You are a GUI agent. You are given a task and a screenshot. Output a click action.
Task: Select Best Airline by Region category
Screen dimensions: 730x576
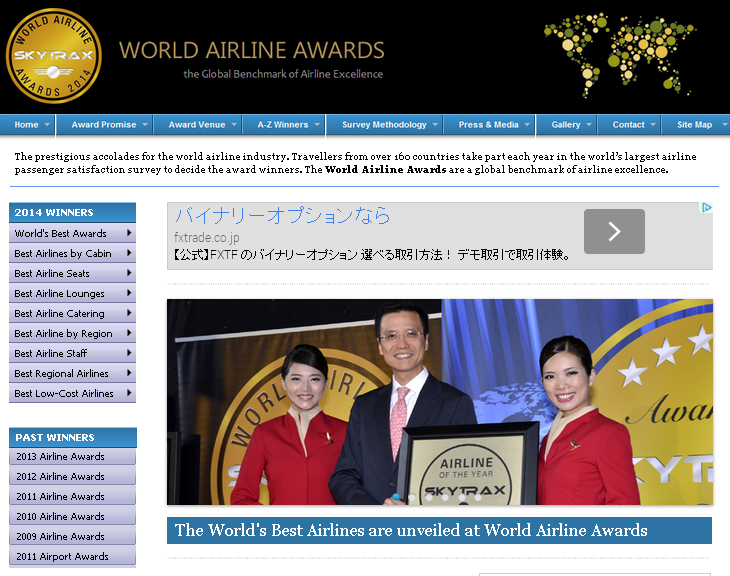(x=64, y=333)
